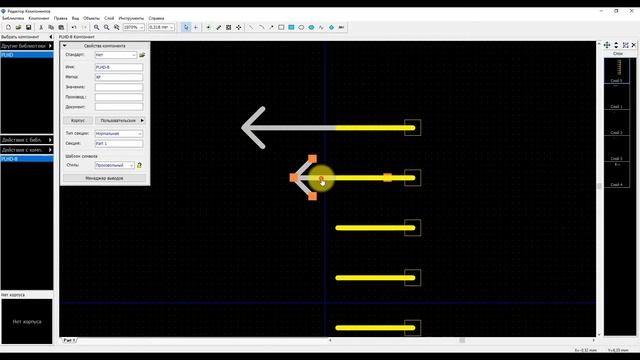
Task: Select the draw arrow line tool
Action: click(x=271, y=27)
